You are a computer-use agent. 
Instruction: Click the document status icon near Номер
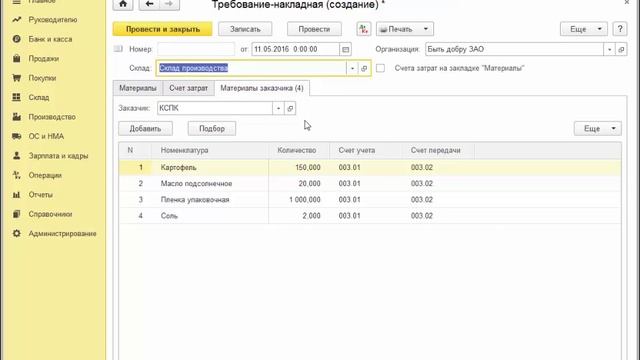118,49
